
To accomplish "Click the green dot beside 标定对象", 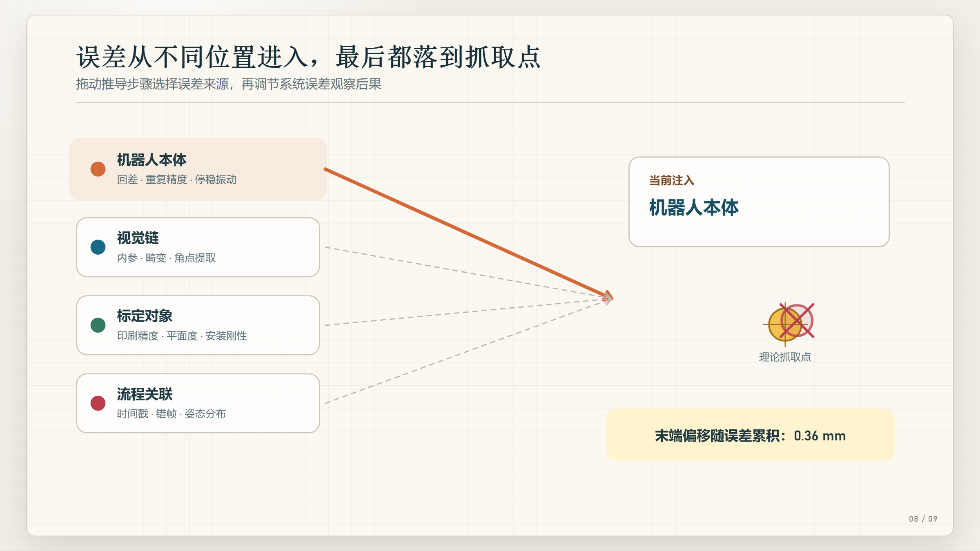I will click(98, 325).
